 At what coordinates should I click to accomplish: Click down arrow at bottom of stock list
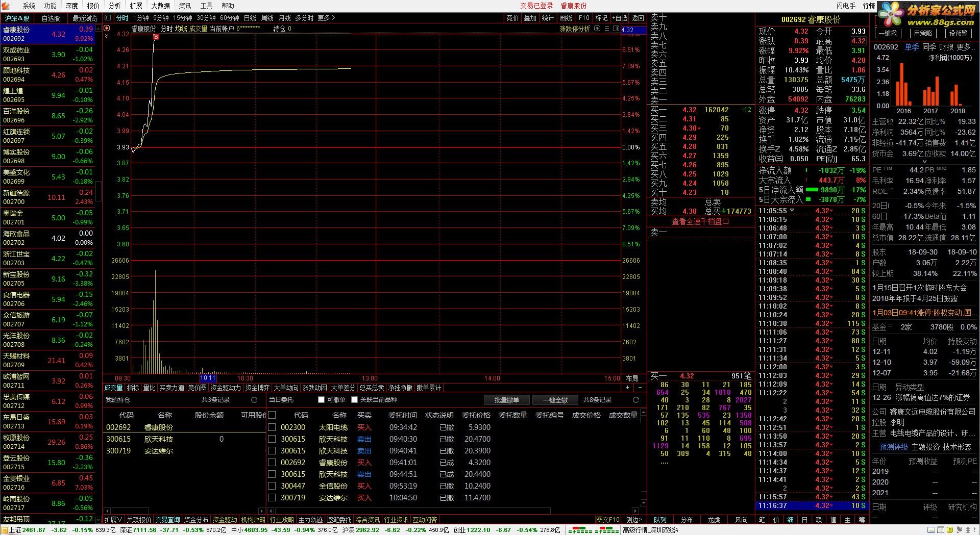coord(99,520)
